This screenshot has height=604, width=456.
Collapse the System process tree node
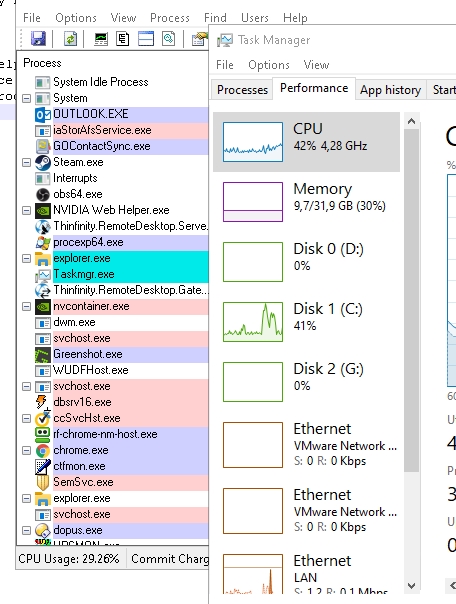point(26,99)
